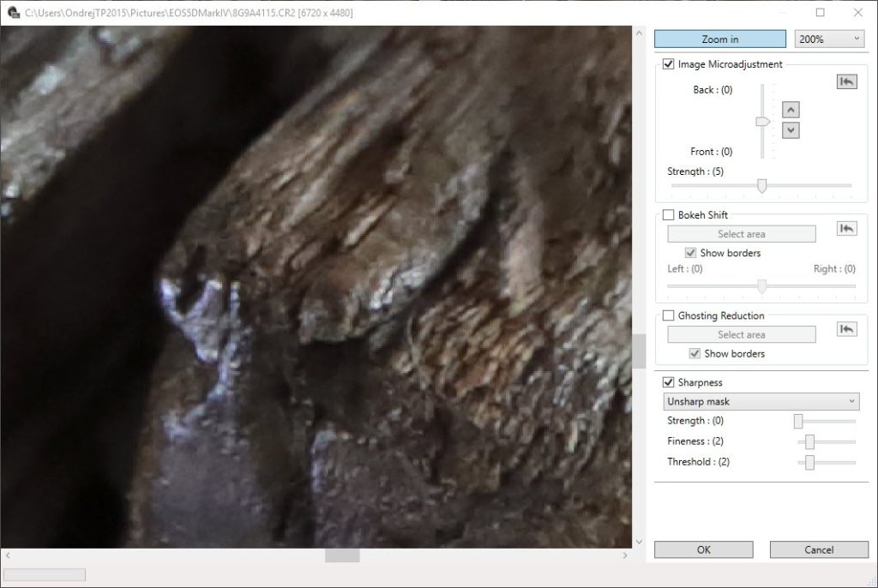The width and height of the screenshot is (878, 588).
Task: Click the microadjustment Strength slider handle
Action: click(x=761, y=186)
